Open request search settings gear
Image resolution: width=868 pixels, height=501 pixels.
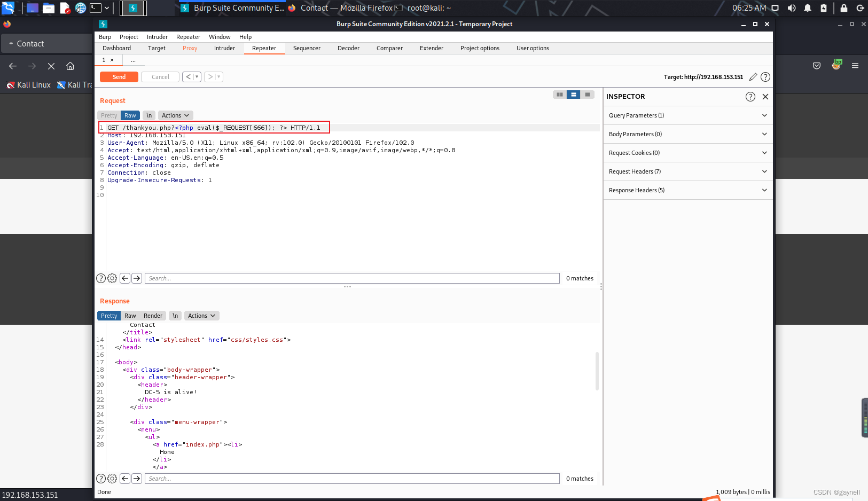tap(112, 278)
